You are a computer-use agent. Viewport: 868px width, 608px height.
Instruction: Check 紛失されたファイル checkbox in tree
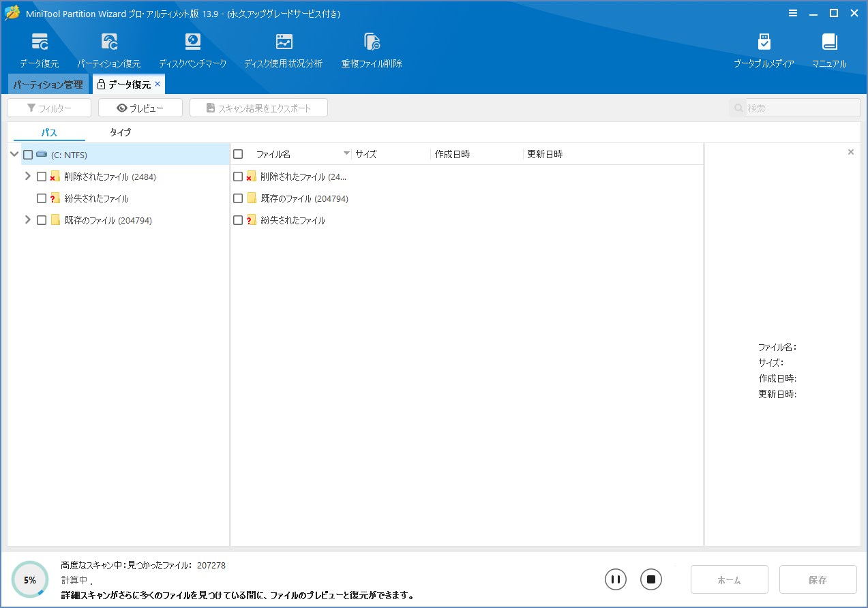pos(42,198)
